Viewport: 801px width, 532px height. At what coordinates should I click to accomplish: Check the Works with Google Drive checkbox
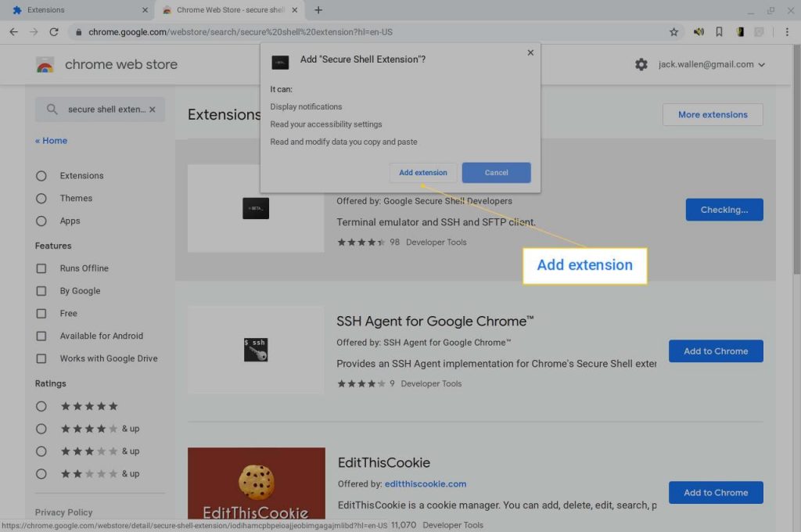coord(41,358)
